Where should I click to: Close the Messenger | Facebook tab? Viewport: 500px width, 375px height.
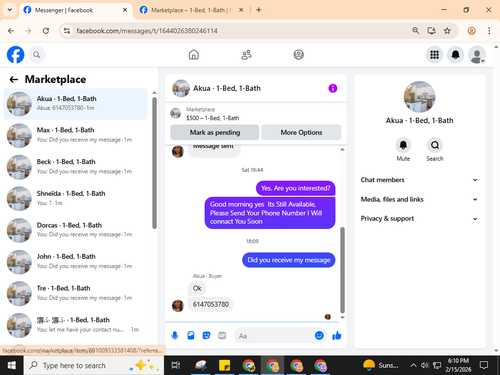click(x=125, y=10)
